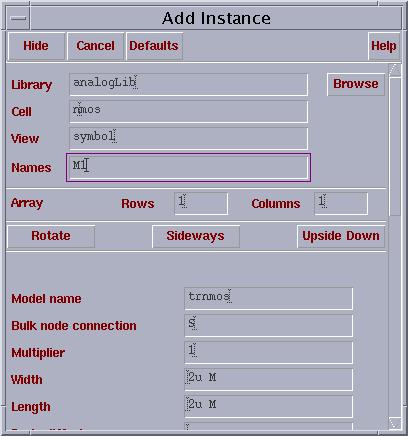Click the Cell label
The width and height of the screenshot is (408, 436).
(21, 112)
